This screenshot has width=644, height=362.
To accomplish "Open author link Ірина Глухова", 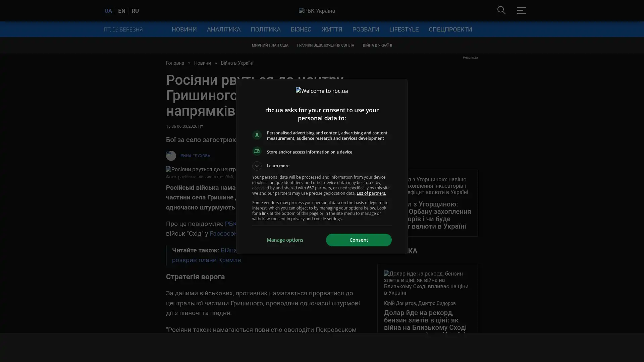I will click(x=195, y=156).
